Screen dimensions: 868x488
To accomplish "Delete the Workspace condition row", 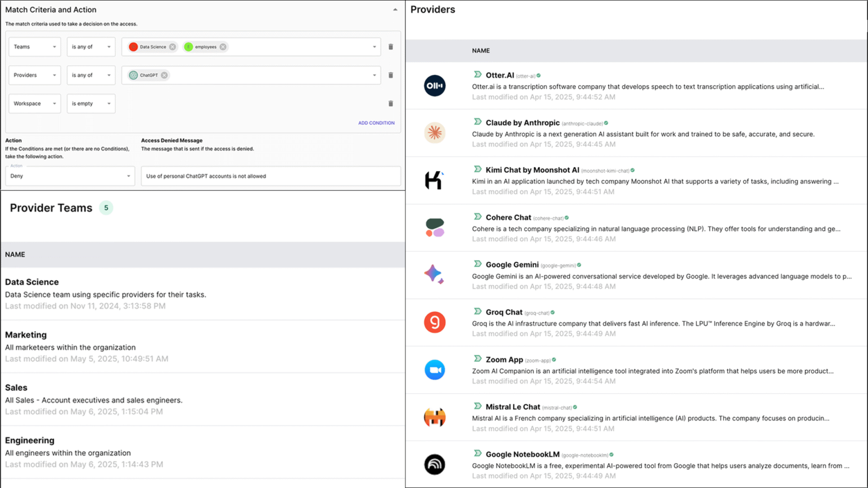I will (x=390, y=104).
